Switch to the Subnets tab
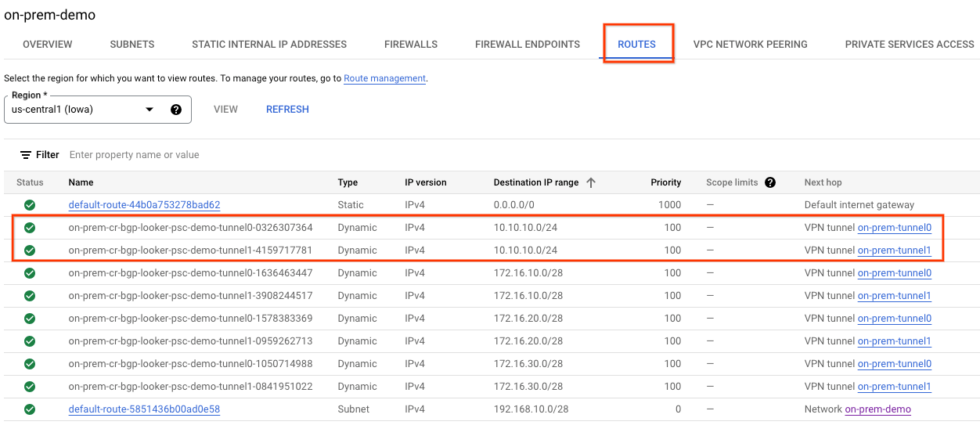The height and width of the screenshot is (436, 980). coord(132,45)
